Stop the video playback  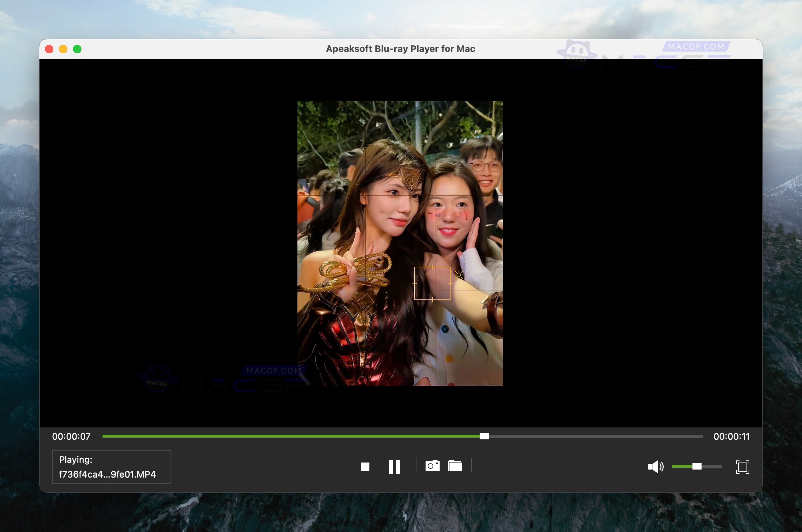365,467
